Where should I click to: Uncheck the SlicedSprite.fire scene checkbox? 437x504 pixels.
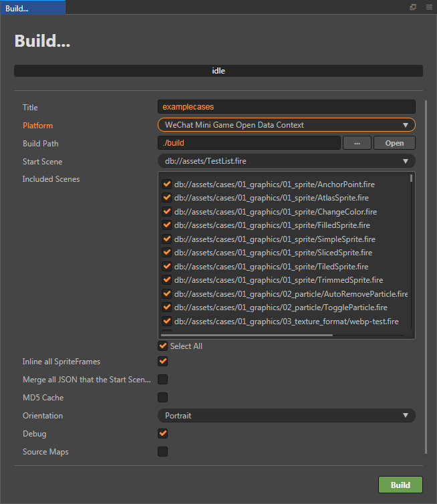click(167, 252)
